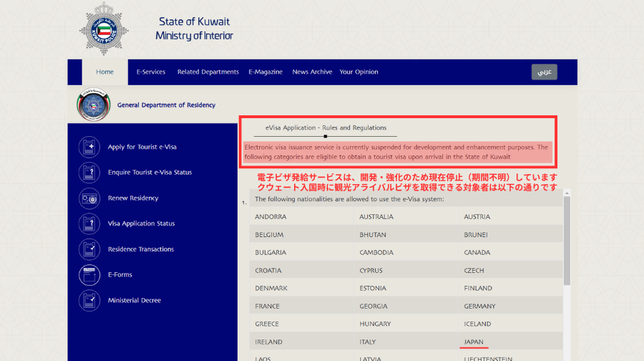Click the Residence Transactions icon
644x361 pixels.
pos(89,249)
